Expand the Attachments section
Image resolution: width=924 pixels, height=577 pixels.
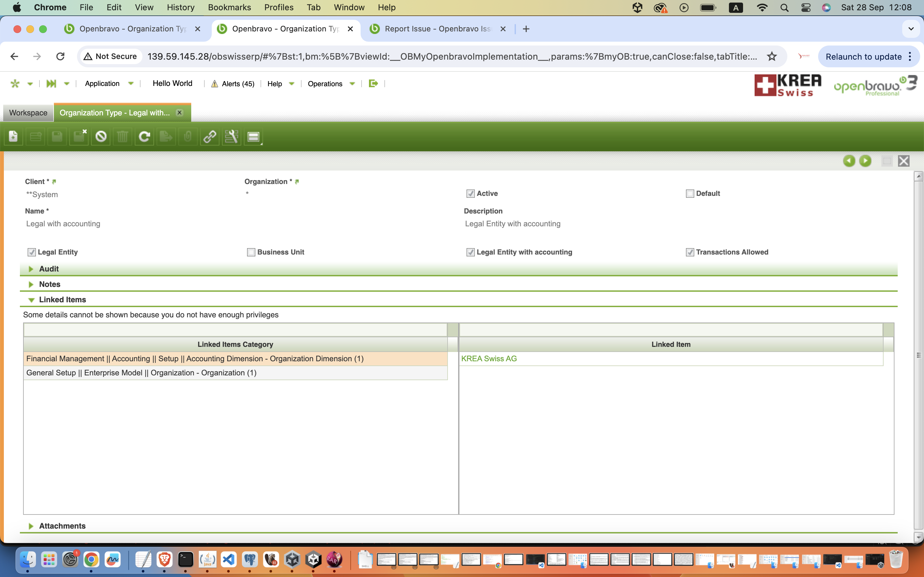62,526
